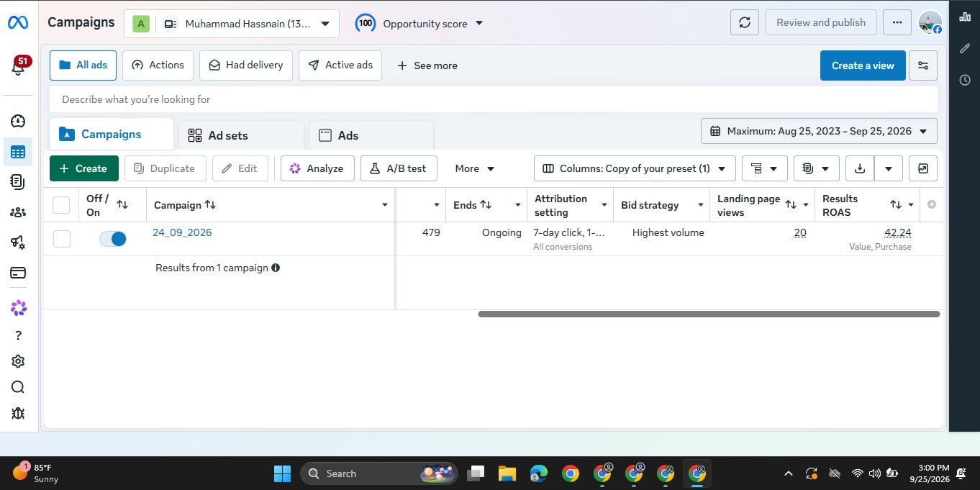
Task: Open File Explorer from taskbar
Action: [507, 473]
